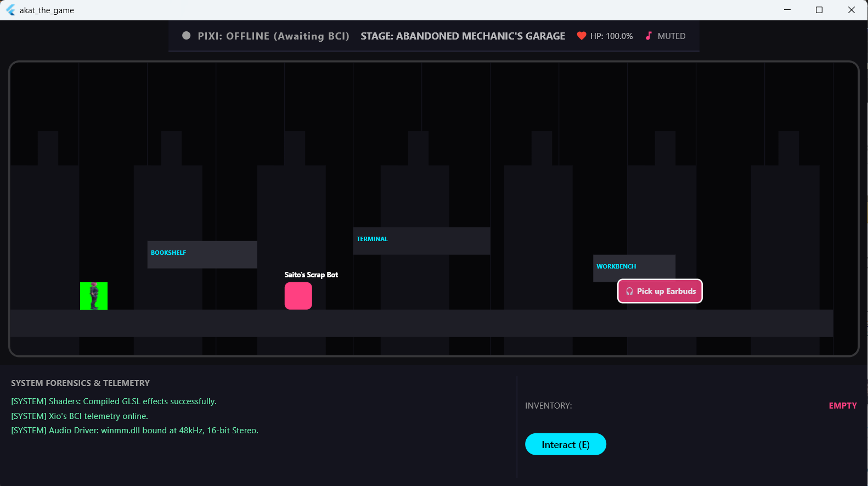Click the red heart HP icon

click(x=582, y=36)
